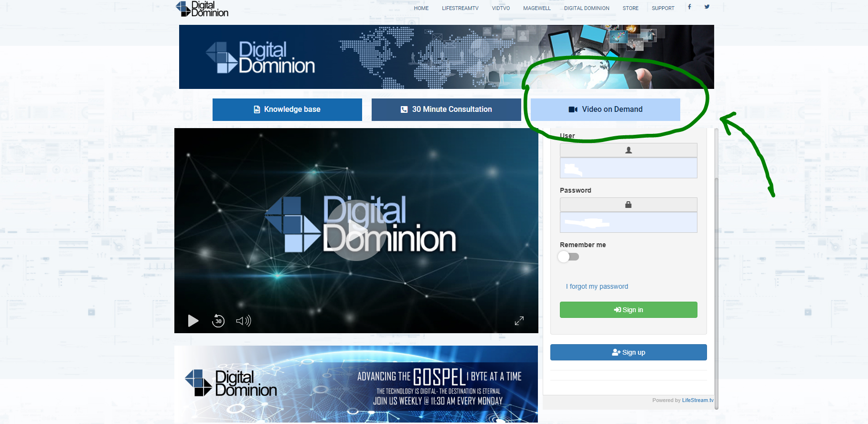Toggle the Remember me switch
868x424 pixels.
[568, 257]
